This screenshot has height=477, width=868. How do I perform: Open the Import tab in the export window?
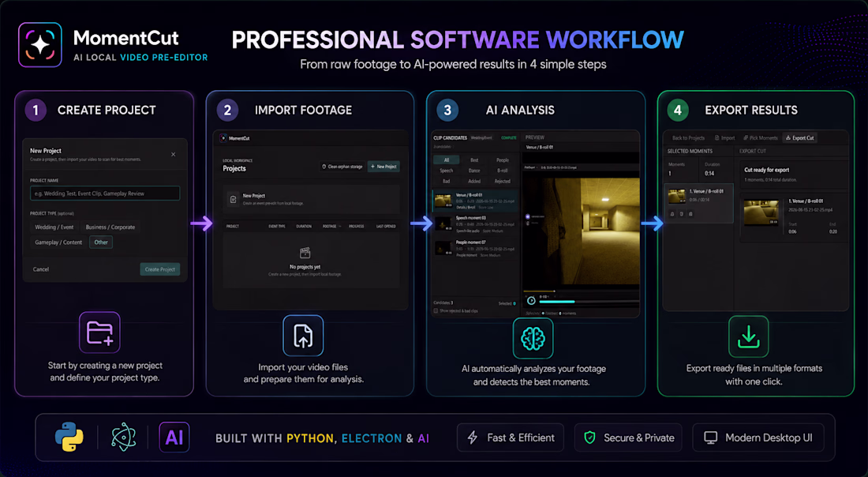(x=725, y=138)
